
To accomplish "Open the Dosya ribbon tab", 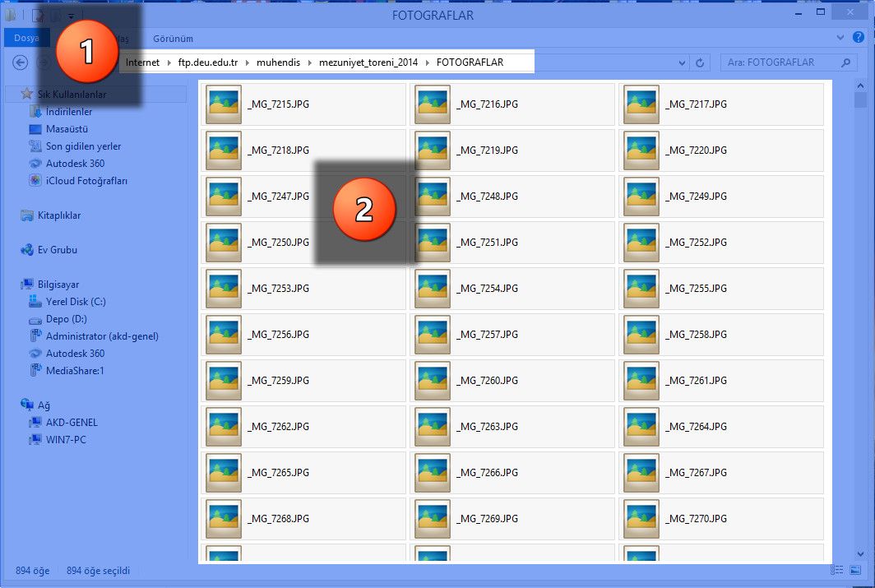I will [26, 38].
